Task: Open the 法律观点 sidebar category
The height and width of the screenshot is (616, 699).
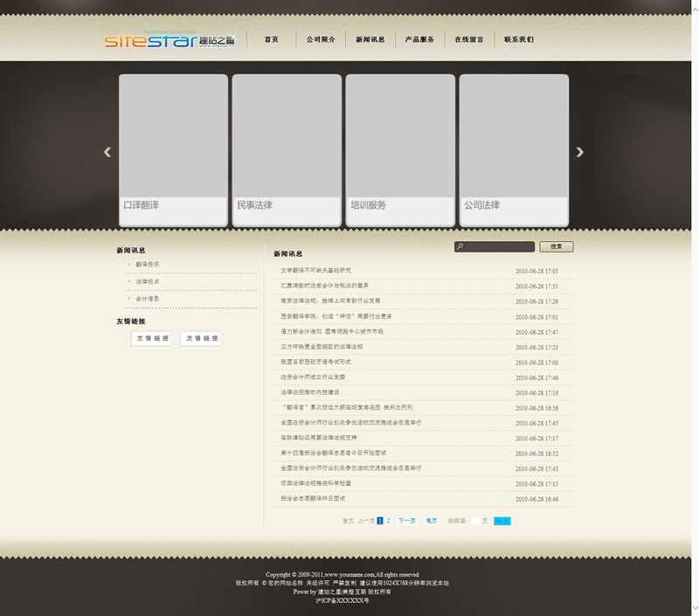Action: point(148,281)
